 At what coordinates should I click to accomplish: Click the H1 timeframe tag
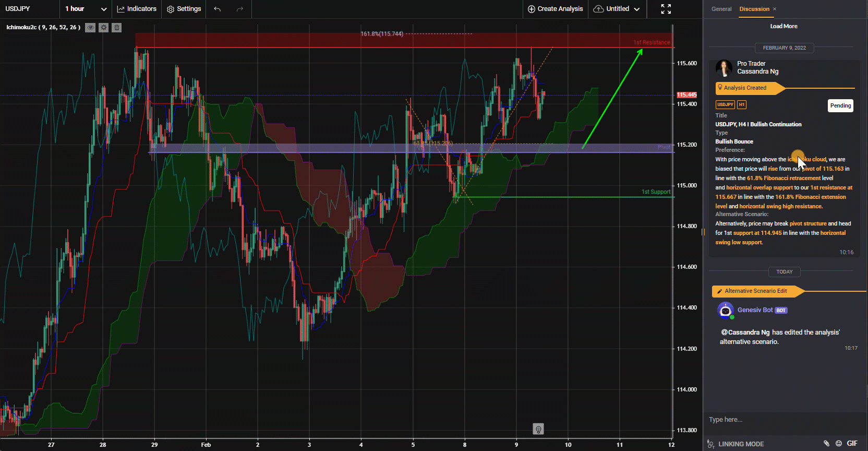[741, 104]
